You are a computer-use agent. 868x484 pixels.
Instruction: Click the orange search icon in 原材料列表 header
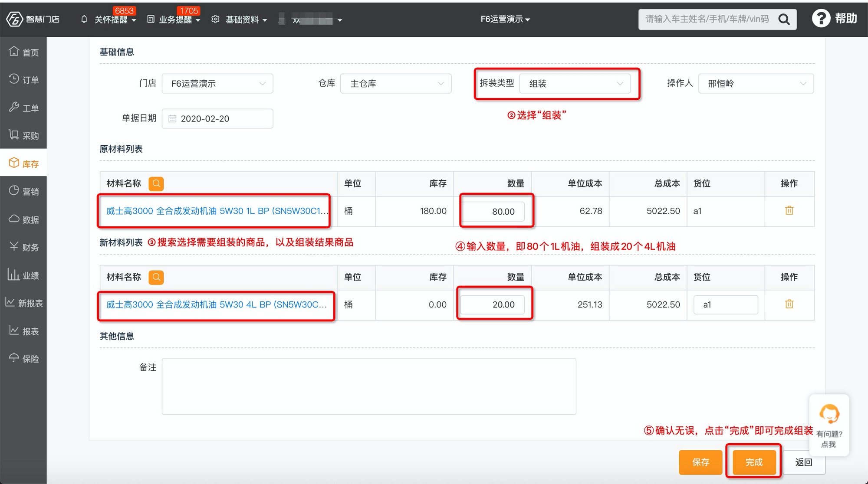pos(156,183)
